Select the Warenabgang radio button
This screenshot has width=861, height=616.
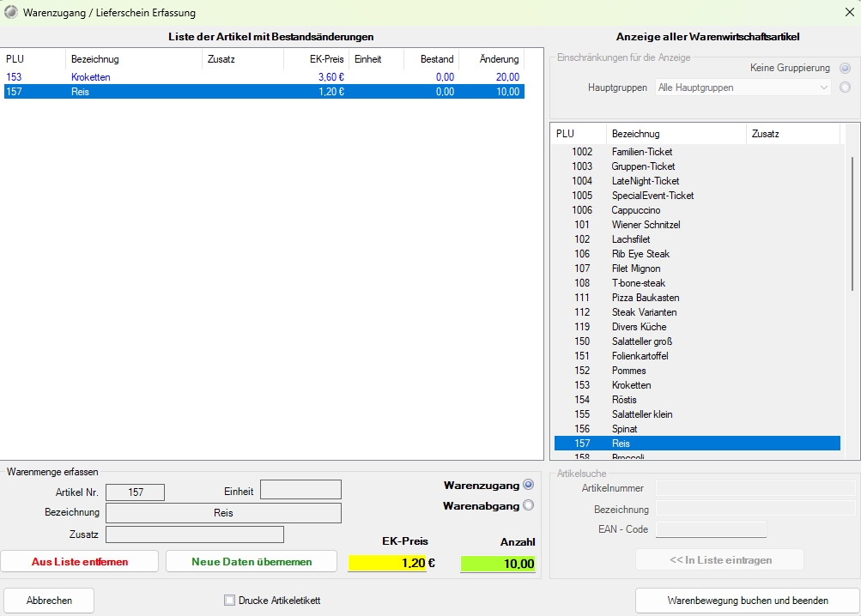[528, 505]
